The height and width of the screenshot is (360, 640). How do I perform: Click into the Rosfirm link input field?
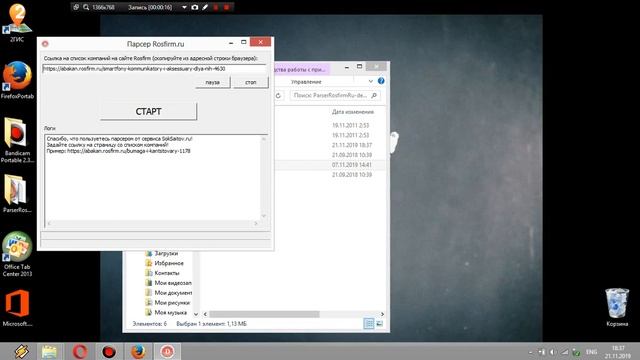click(x=154, y=69)
